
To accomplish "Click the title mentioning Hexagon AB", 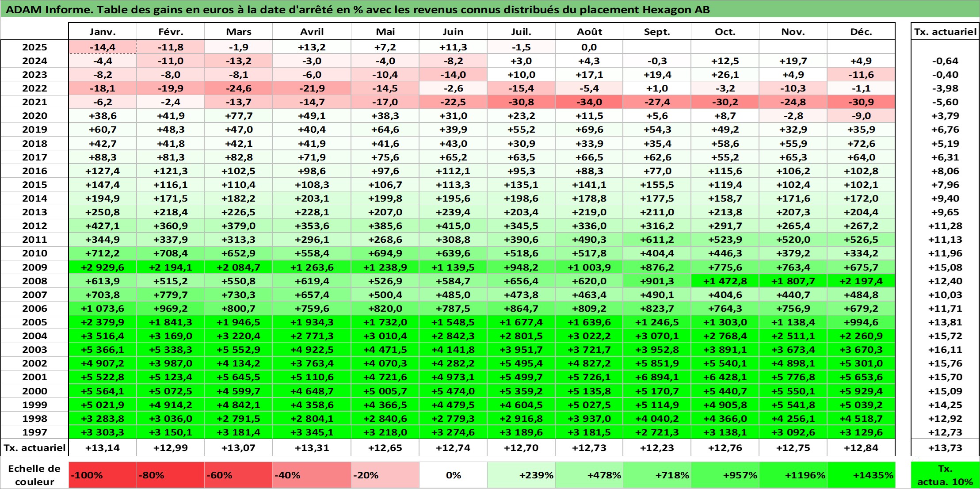I will (358, 10).
